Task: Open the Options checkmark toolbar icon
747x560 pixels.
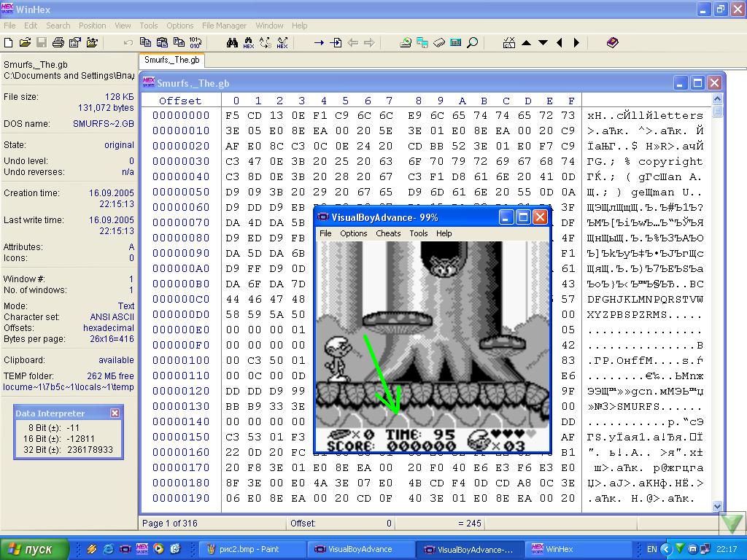Action: pyautogui.click(x=508, y=43)
